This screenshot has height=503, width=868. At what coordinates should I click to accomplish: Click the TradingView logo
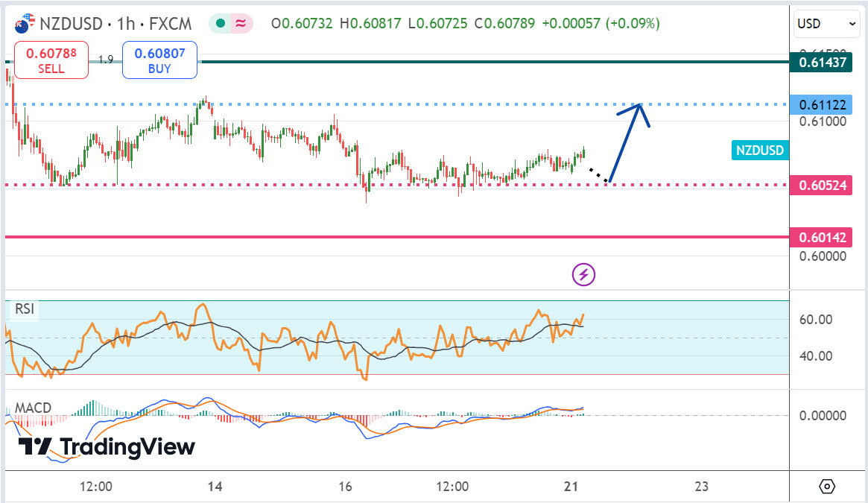coord(107,446)
